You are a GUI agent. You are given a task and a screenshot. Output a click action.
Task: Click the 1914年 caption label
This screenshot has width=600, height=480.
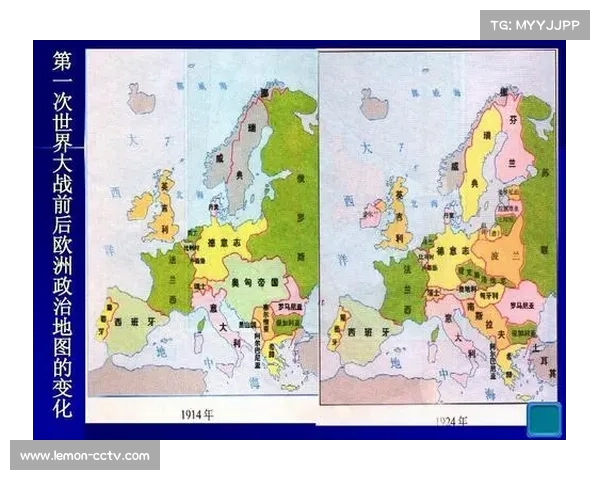tap(203, 413)
